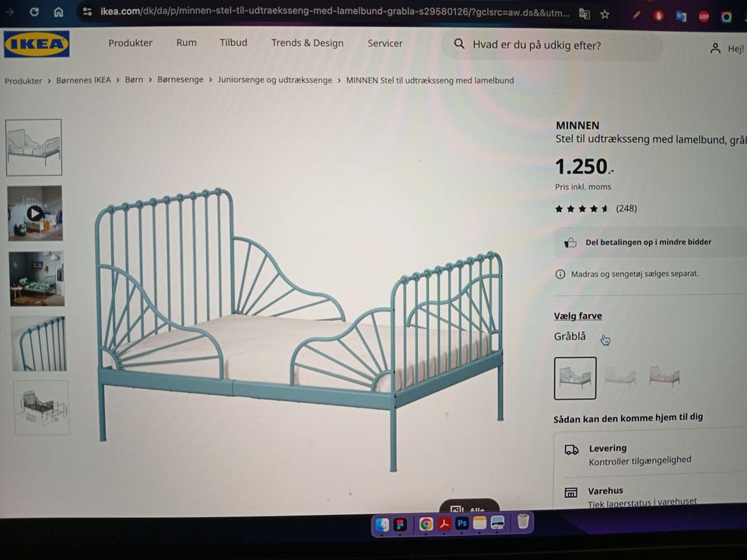The image size is (747, 560).
Task: Bookmark page with star icon
Action: [x=605, y=14]
